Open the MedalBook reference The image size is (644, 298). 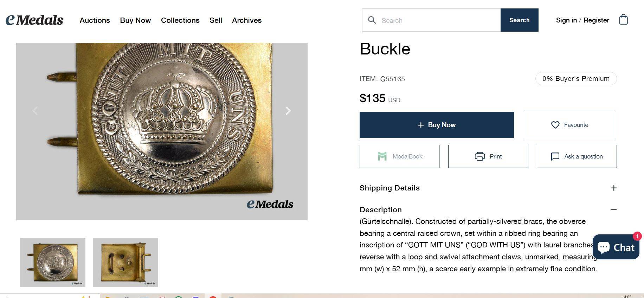coord(399,156)
